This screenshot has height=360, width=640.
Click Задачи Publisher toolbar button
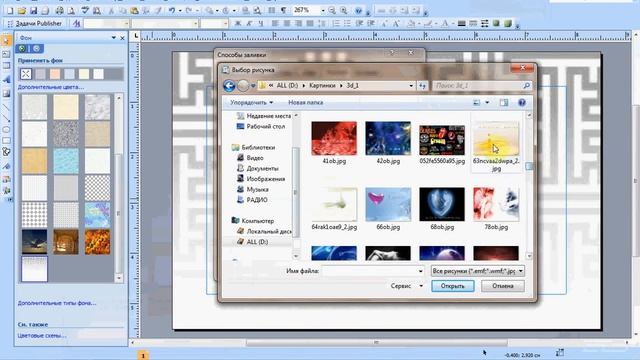click(35, 24)
